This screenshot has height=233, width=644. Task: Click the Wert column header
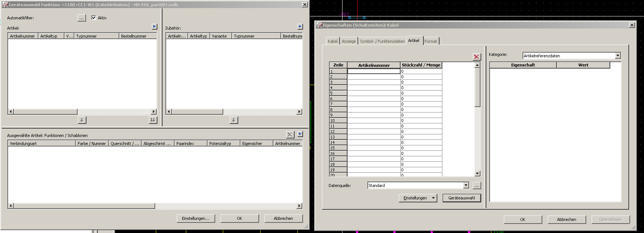(583, 65)
